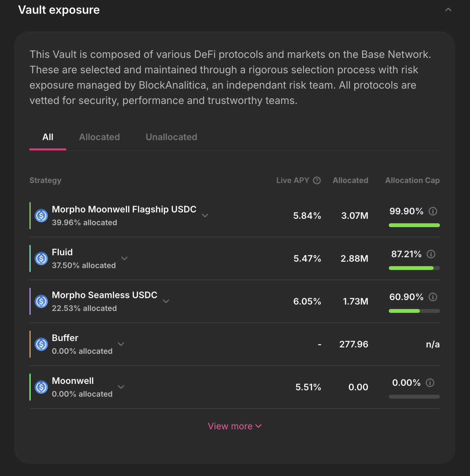470x476 pixels.
Task: Click USDC coin icon for Morpho Moonwell Flagship
Action: [x=41, y=216]
